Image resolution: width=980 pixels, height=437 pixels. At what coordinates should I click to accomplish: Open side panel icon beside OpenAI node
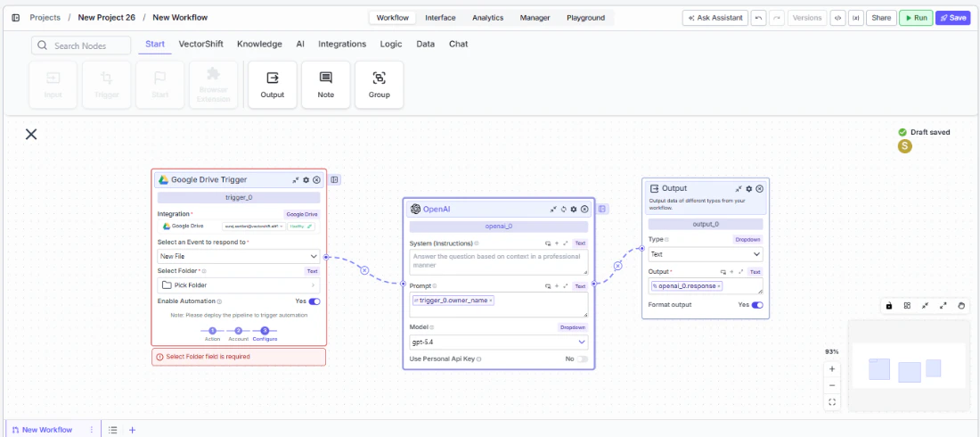coord(602,209)
